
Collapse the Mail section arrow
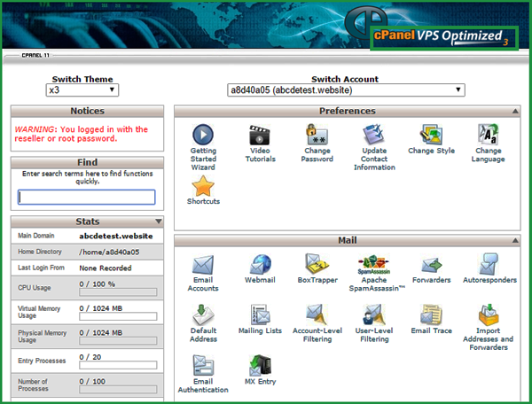[x=515, y=240]
